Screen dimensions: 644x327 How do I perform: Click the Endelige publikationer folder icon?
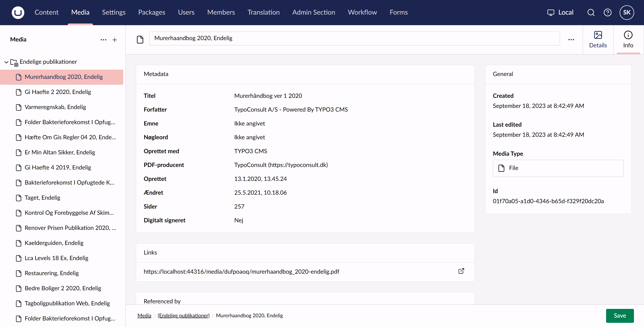pos(14,62)
